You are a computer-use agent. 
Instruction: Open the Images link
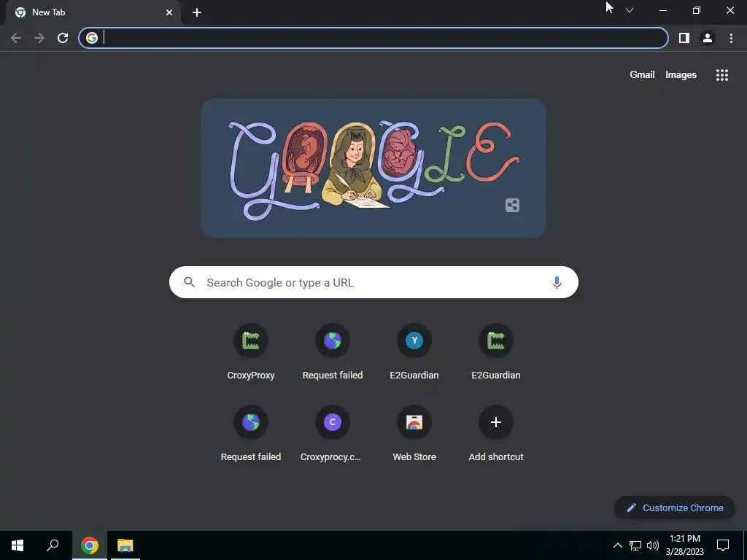681,75
